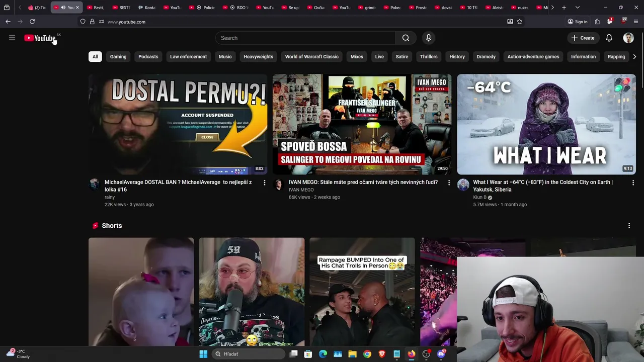The image size is (644, 362).
Task: Click the address bar URL youtube.com
Action: (126, 22)
